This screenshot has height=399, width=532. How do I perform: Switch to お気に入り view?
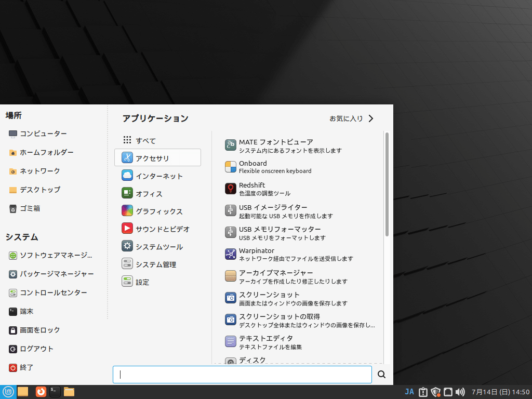pyautogui.click(x=352, y=118)
